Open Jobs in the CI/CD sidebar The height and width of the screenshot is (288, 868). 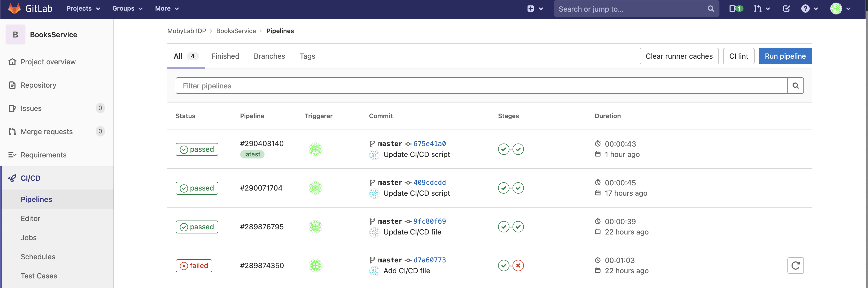29,237
